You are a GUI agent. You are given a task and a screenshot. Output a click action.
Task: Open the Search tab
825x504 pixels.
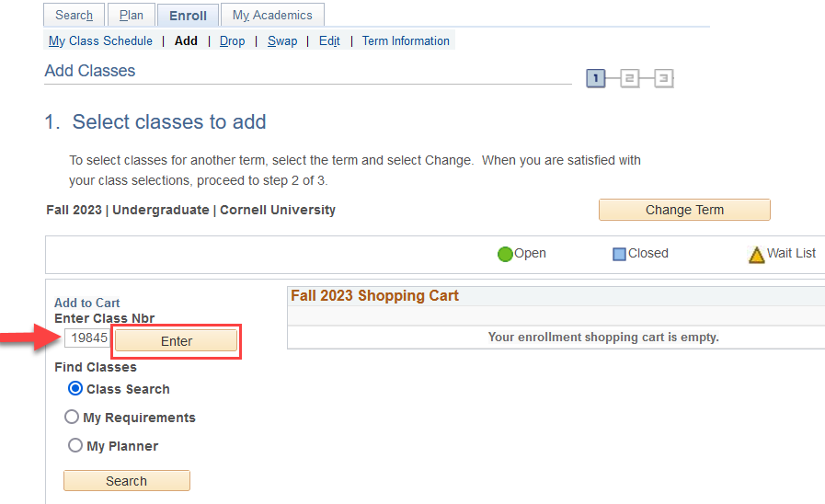74,15
